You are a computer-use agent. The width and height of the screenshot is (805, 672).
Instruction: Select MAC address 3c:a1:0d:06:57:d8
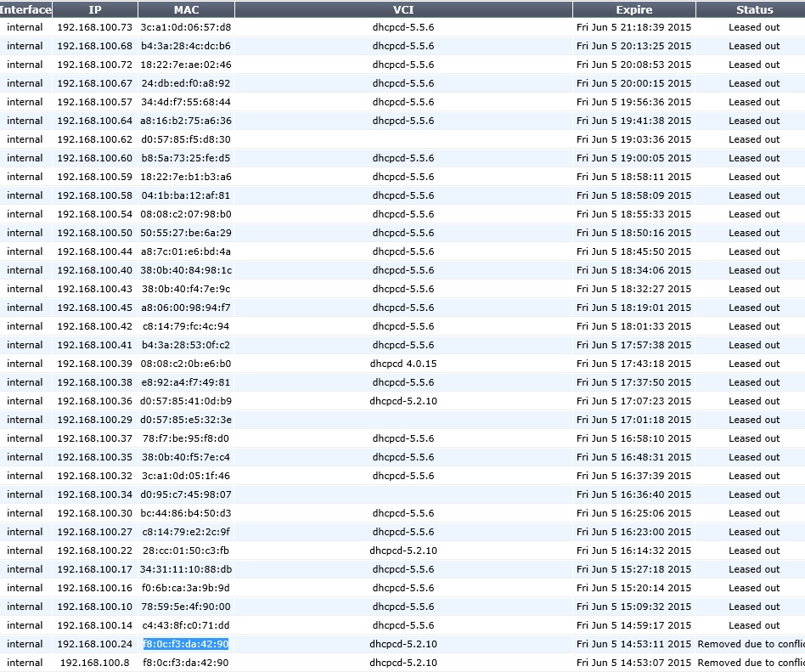[186, 27]
